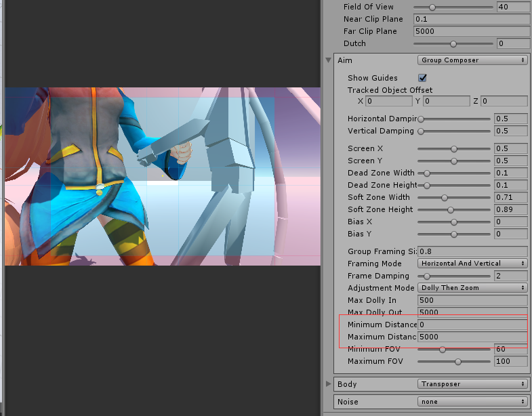
Task: Open the Body Transposer dropdown
Action: 472,384
